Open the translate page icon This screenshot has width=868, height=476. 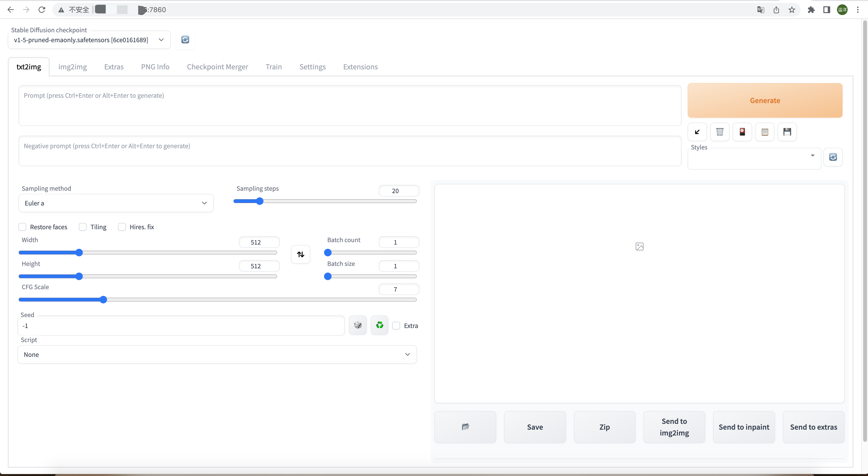click(761, 10)
